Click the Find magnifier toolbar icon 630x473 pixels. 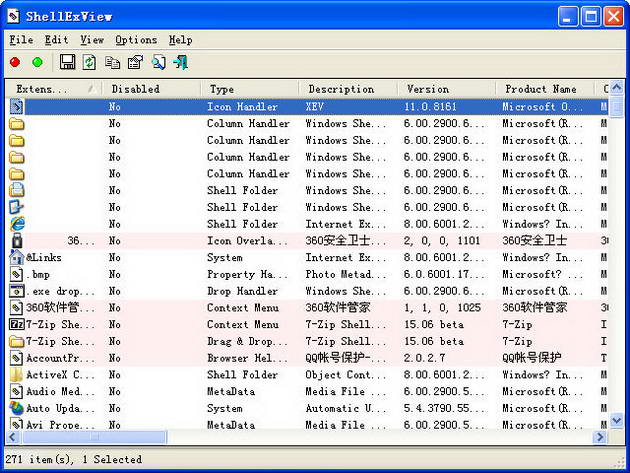[158, 62]
